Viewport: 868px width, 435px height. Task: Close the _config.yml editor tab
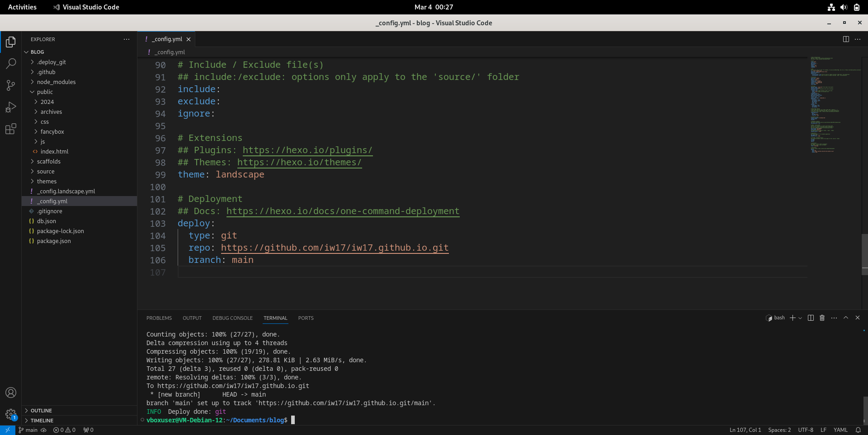tap(189, 39)
